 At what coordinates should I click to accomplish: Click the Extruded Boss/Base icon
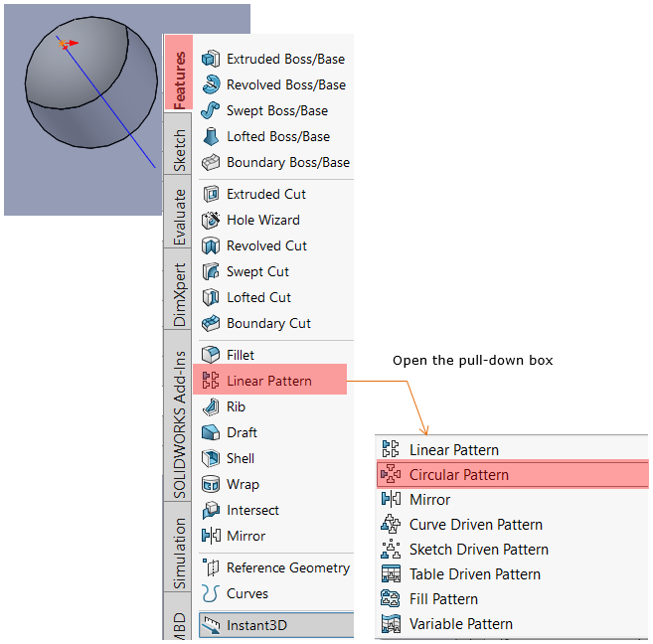click(211, 59)
